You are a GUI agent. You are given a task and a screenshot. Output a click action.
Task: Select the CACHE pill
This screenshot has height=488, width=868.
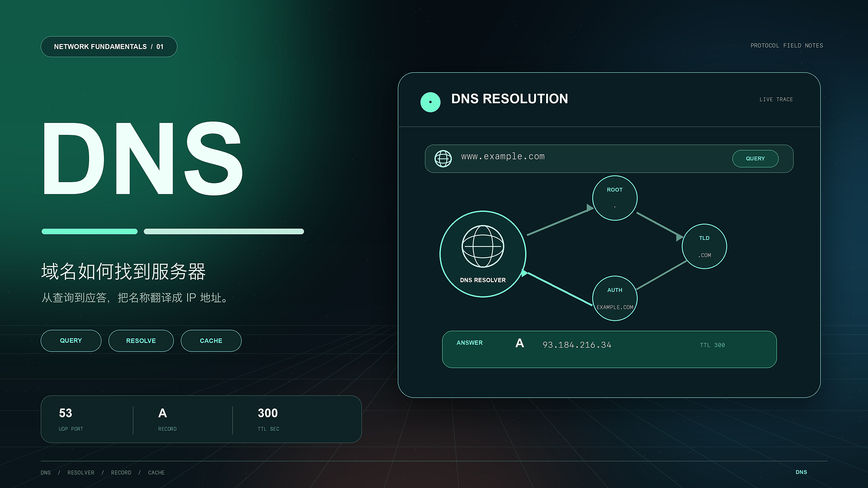coord(211,340)
